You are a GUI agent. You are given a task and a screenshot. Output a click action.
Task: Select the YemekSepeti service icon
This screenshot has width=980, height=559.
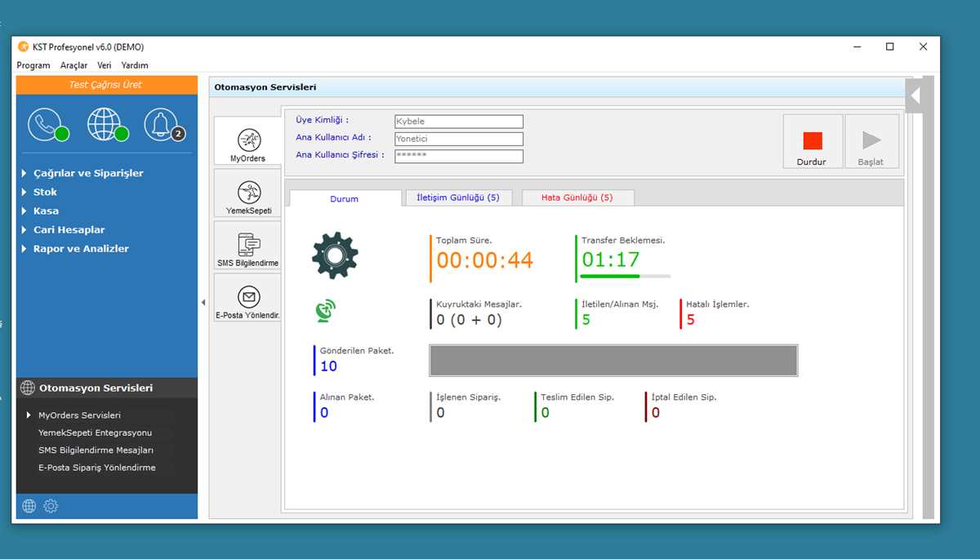click(248, 193)
